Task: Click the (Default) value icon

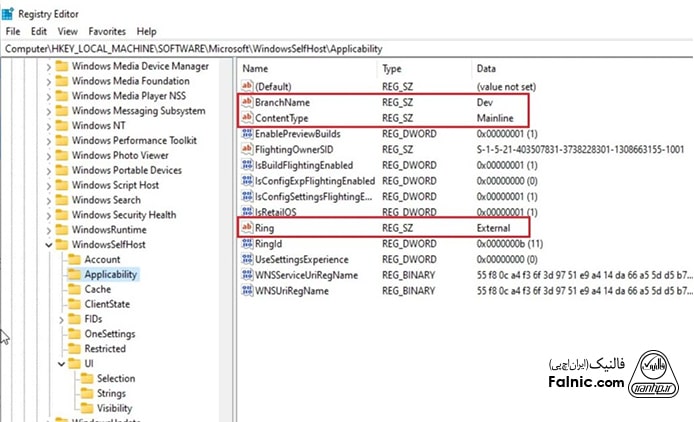Action: point(248,87)
